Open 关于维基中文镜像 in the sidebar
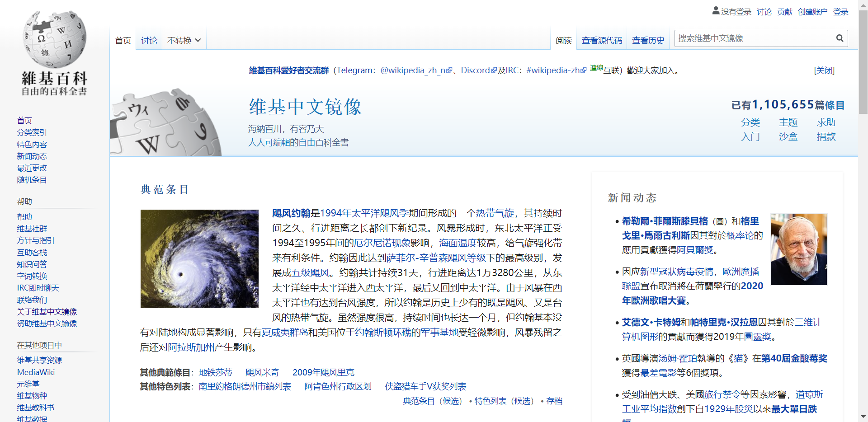Viewport: 868px width, 422px height. [x=47, y=312]
